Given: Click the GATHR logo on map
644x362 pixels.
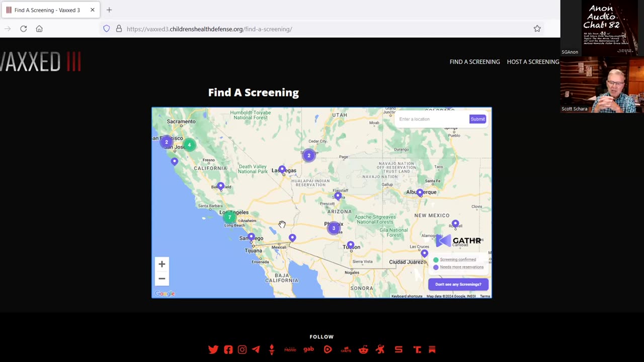Looking at the screenshot, I should coord(458,241).
